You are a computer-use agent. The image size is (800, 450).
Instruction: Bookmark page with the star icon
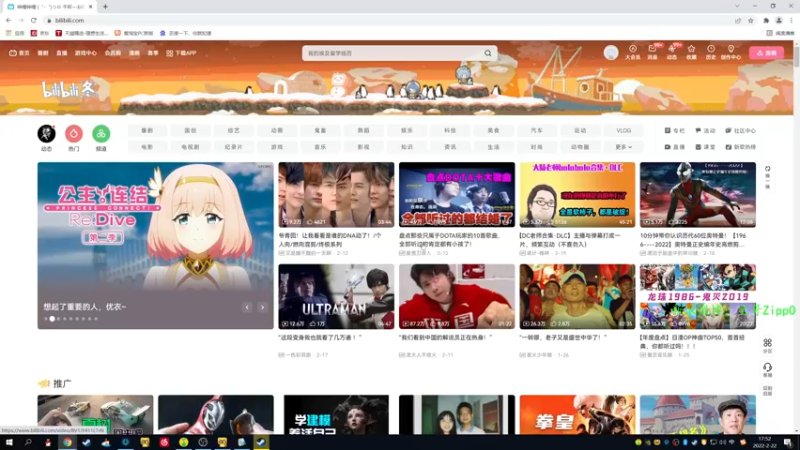point(751,20)
